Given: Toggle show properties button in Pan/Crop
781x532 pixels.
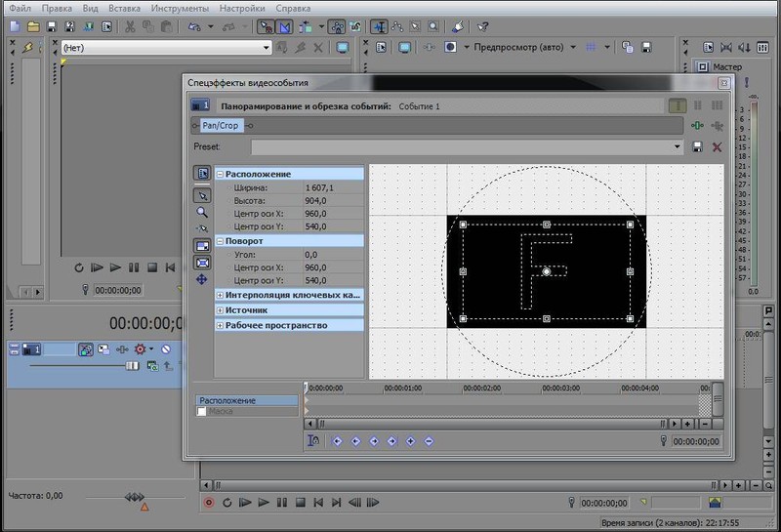Looking at the screenshot, I should pos(202,173).
